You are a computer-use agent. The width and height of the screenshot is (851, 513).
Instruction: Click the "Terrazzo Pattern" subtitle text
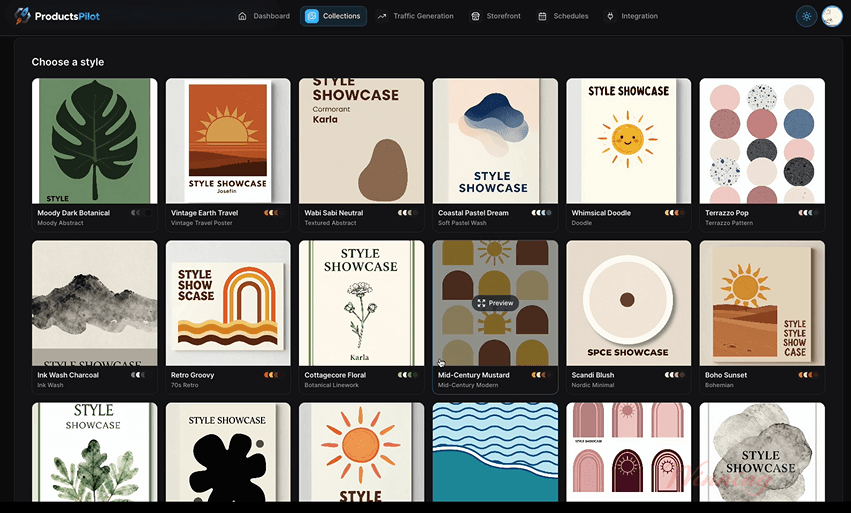[729, 223]
